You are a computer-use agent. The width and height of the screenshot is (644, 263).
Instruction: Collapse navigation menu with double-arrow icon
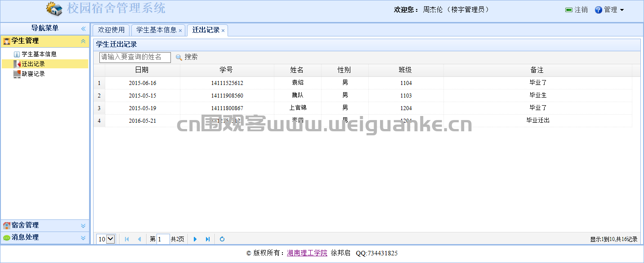point(83,28)
